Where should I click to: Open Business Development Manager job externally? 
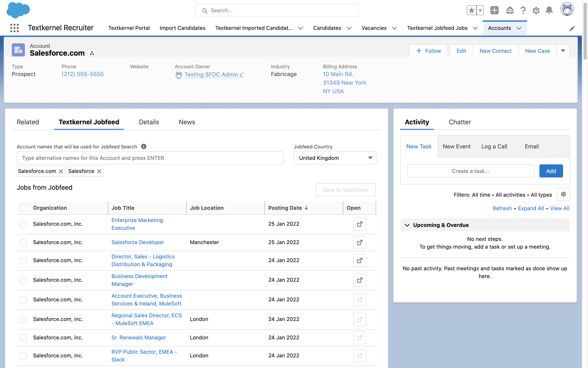pyautogui.click(x=360, y=280)
